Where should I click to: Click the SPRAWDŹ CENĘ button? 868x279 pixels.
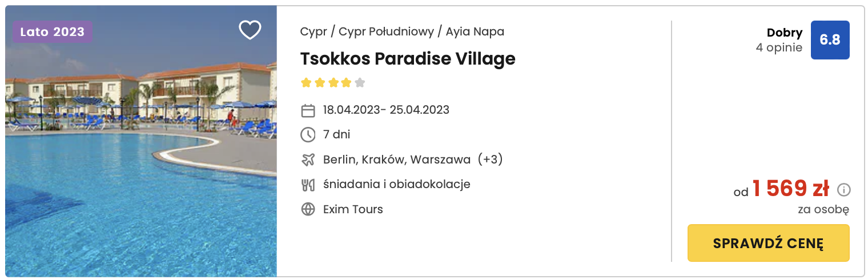pyautogui.click(x=768, y=243)
